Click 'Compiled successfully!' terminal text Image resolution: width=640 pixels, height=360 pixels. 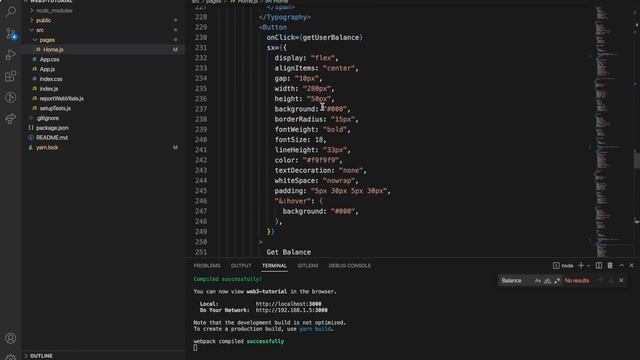point(228,279)
